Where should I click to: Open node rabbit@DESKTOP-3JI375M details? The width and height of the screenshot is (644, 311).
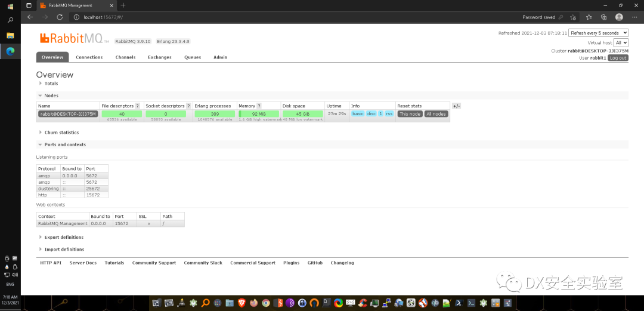click(68, 114)
